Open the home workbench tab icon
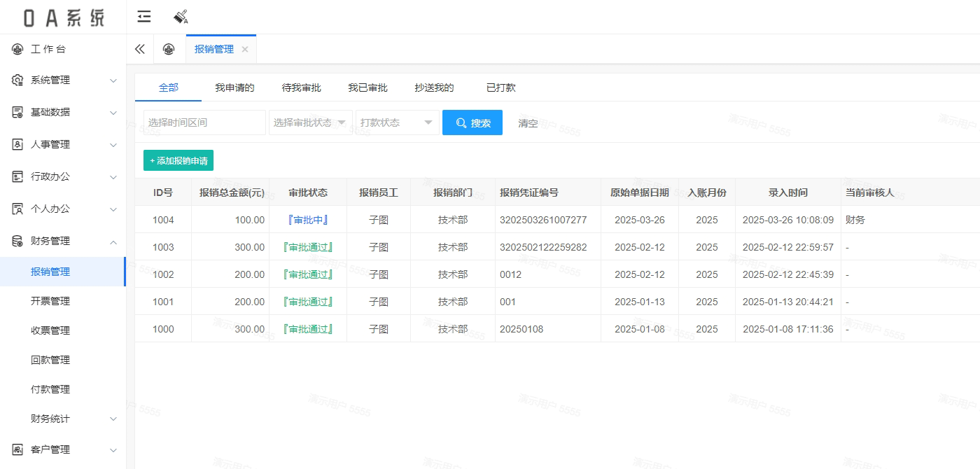Image resolution: width=980 pixels, height=469 pixels. pos(169,49)
